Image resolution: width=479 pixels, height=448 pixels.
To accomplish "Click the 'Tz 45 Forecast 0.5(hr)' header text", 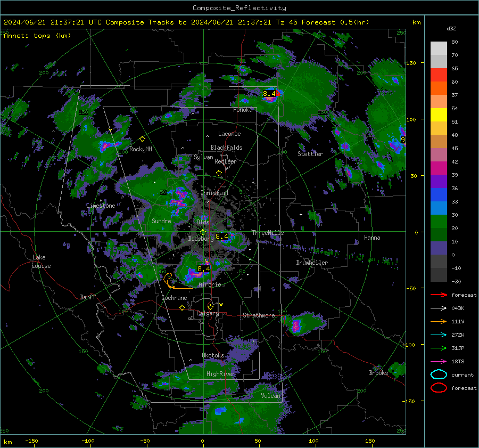I will [323, 22].
